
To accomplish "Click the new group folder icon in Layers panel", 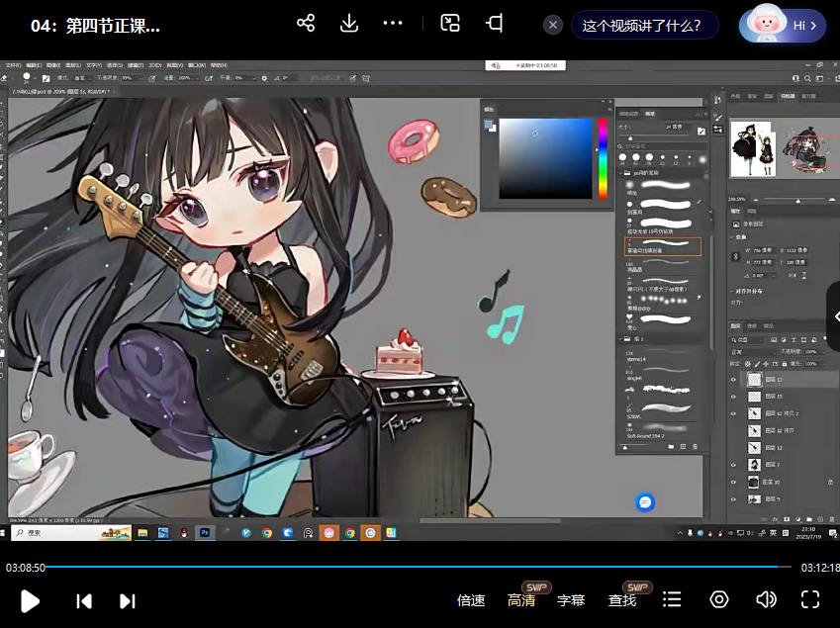I will [808, 519].
